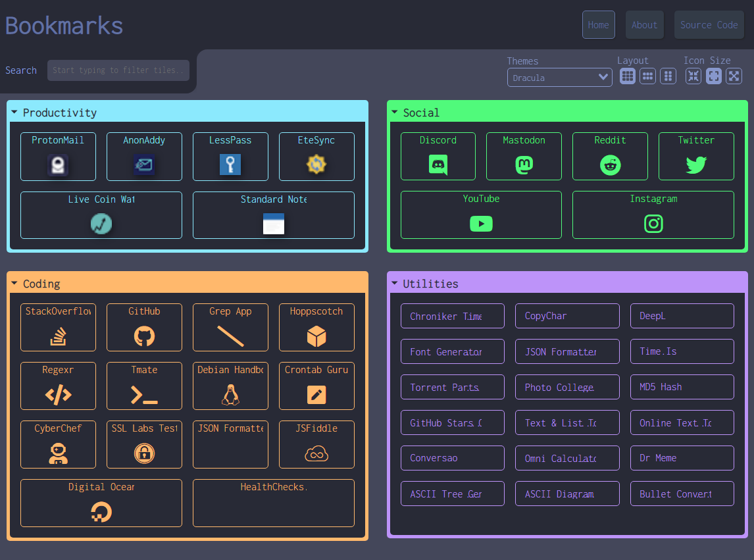The width and height of the screenshot is (754, 560).
Task: Switch to the densest grid layout
Action: 628,76
